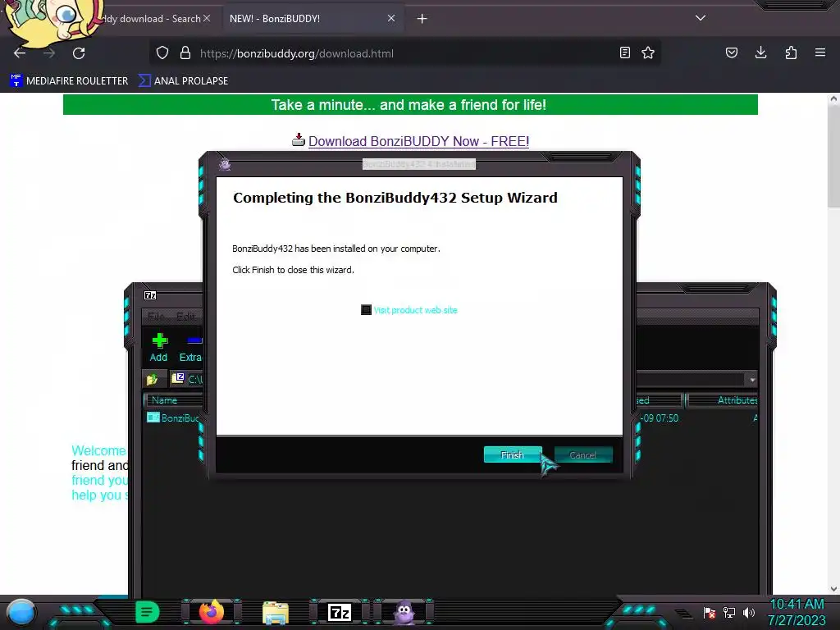The image size is (840, 630).
Task: Open the Save to Pocket icon
Action: [x=731, y=53]
